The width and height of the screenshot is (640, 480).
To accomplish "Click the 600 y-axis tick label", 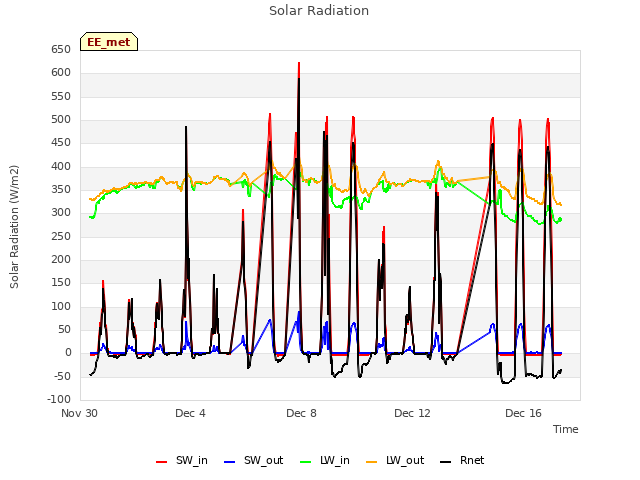I will click(61, 73).
